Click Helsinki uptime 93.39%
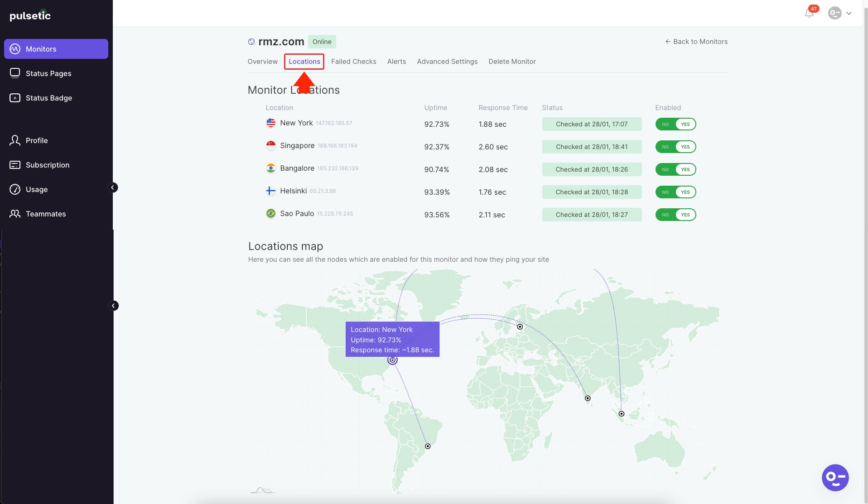This screenshot has width=868, height=504. click(437, 192)
